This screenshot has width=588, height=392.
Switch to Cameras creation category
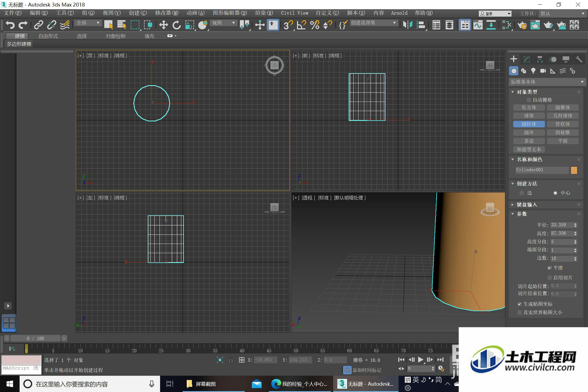pos(543,71)
